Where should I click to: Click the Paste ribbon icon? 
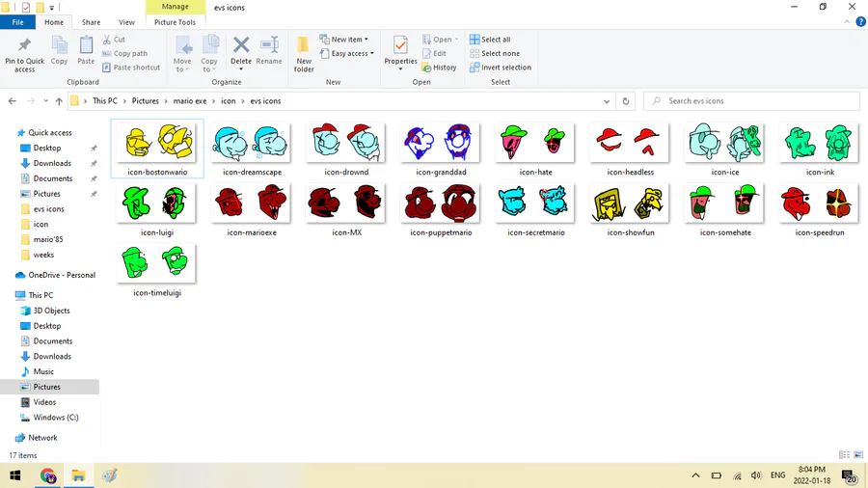pos(86,45)
